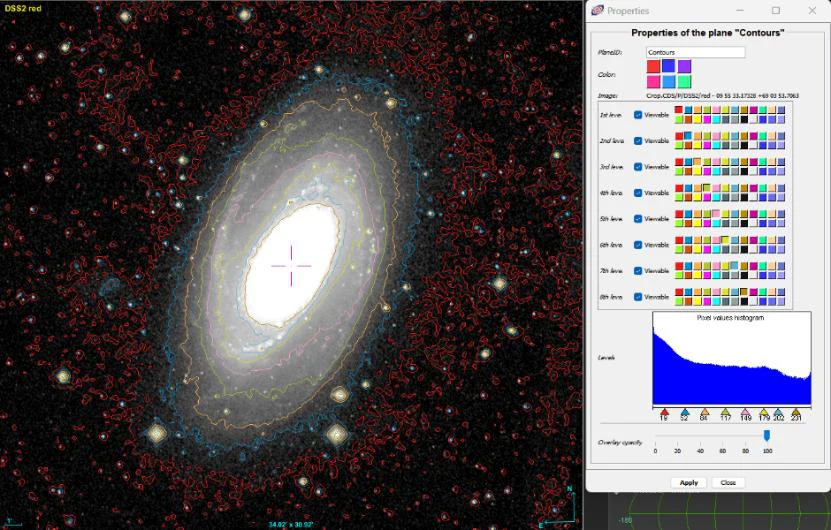This screenshot has width=831, height=530.
Task: Select the purple plane Color swatch
Action: (684, 66)
